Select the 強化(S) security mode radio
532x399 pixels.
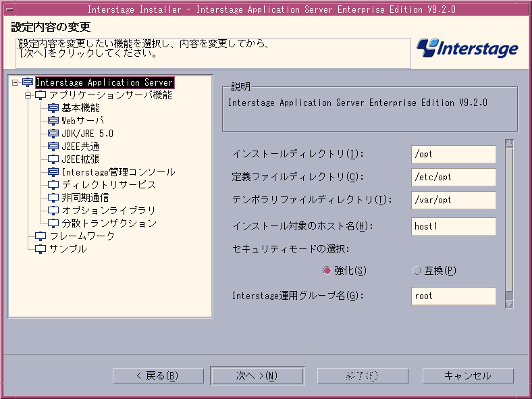(x=327, y=271)
